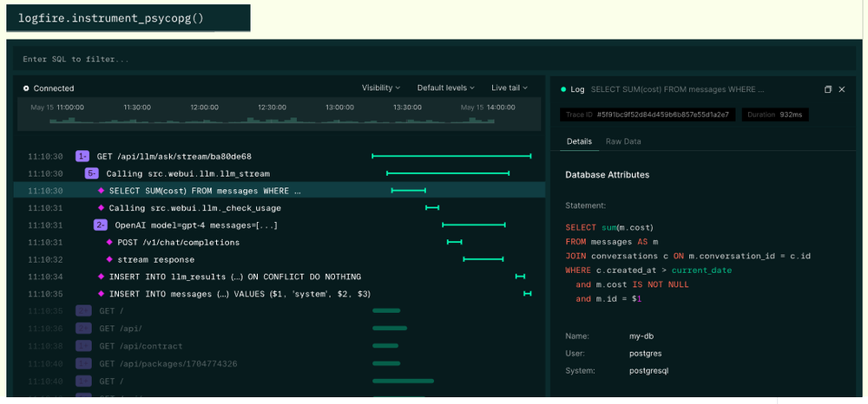This screenshot has height=404, width=868.
Task: Collapse the GET /api/llm/ask/stream span badge
Action: coord(82,156)
